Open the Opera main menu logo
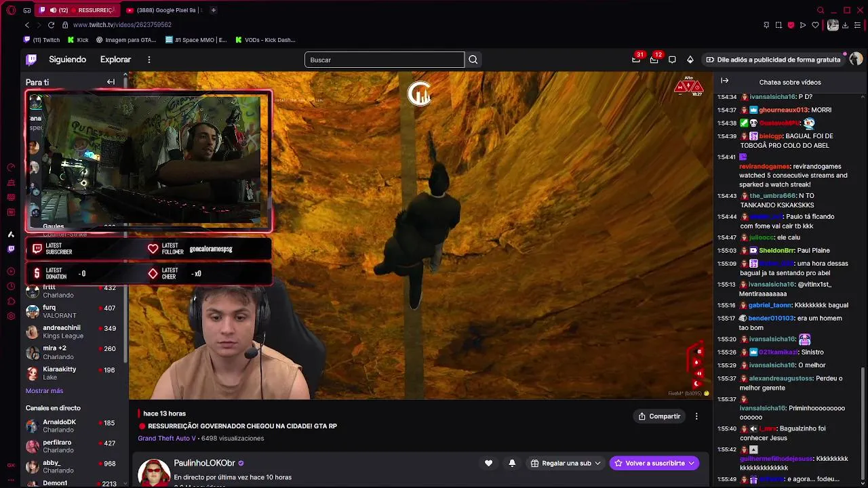This screenshot has width=868, height=488. click(11, 10)
